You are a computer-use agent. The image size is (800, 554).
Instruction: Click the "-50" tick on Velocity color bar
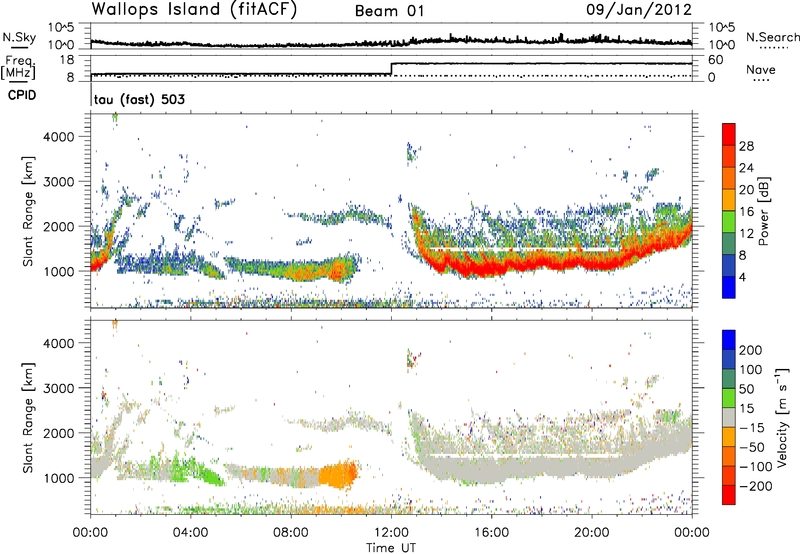(x=752, y=447)
